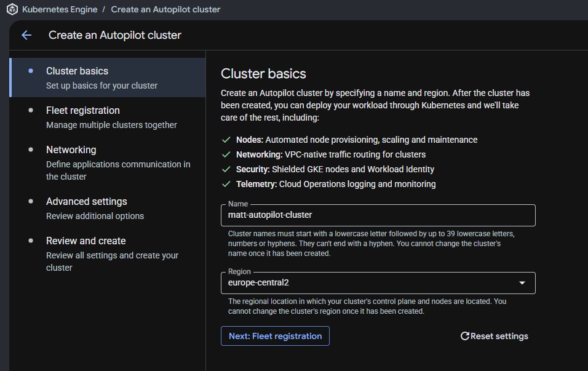Click 'Define applications communication in the cluster' text
Viewport: 588px width, 371px height.
[118, 170]
